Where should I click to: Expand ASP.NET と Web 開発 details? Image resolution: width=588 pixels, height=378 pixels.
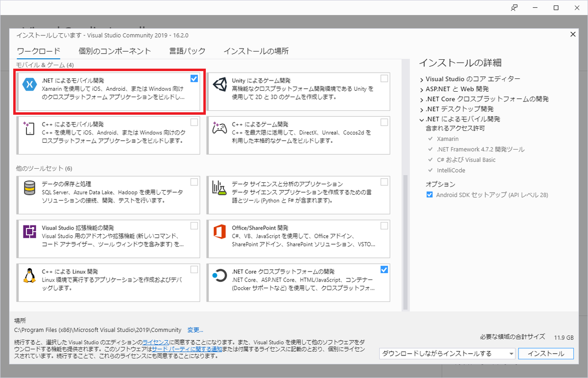click(x=421, y=89)
